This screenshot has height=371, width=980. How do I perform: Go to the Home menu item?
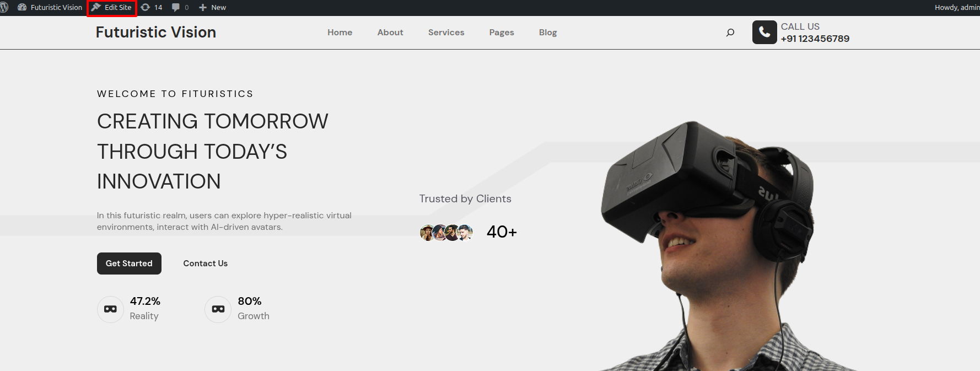click(x=340, y=33)
